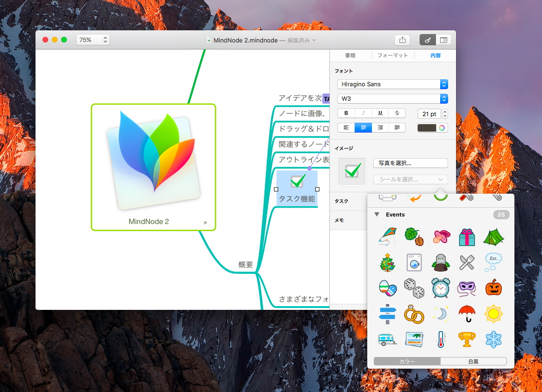542x392 pixels.
Task: Collapse the Events sticker group
Action: coord(377,215)
